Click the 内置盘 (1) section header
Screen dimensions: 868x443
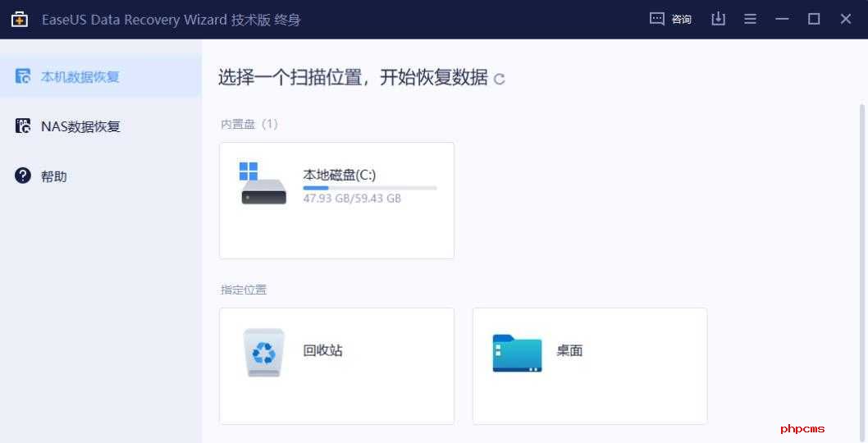249,124
